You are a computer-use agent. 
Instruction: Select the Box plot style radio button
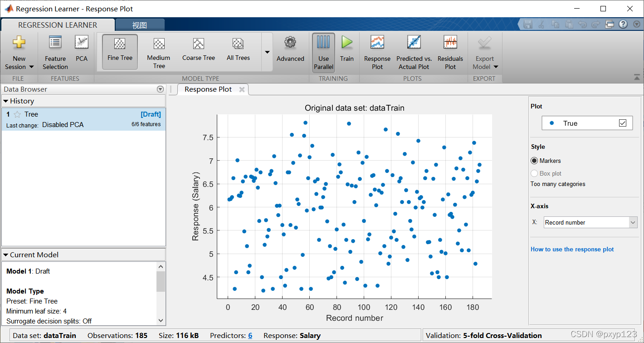pyautogui.click(x=534, y=173)
